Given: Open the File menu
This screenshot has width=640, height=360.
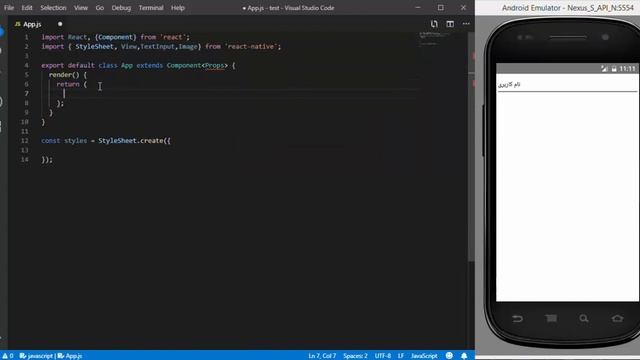Looking at the screenshot, I should pyautogui.click(x=9, y=8).
